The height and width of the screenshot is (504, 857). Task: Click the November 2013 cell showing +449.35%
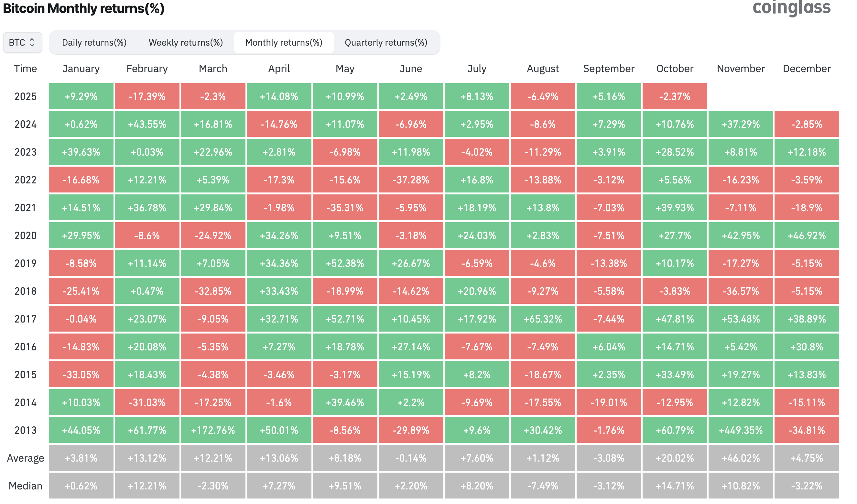tap(741, 430)
